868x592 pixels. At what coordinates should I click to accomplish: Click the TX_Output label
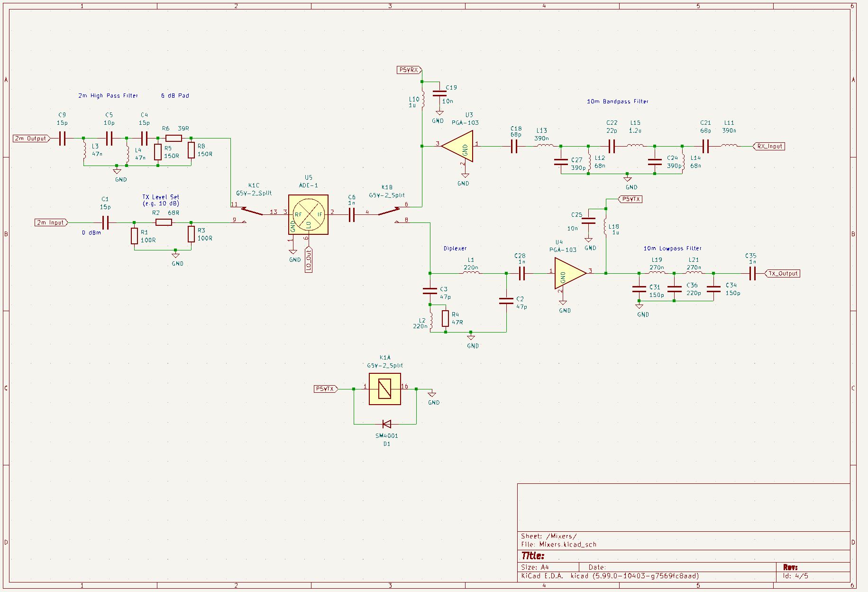(783, 273)
